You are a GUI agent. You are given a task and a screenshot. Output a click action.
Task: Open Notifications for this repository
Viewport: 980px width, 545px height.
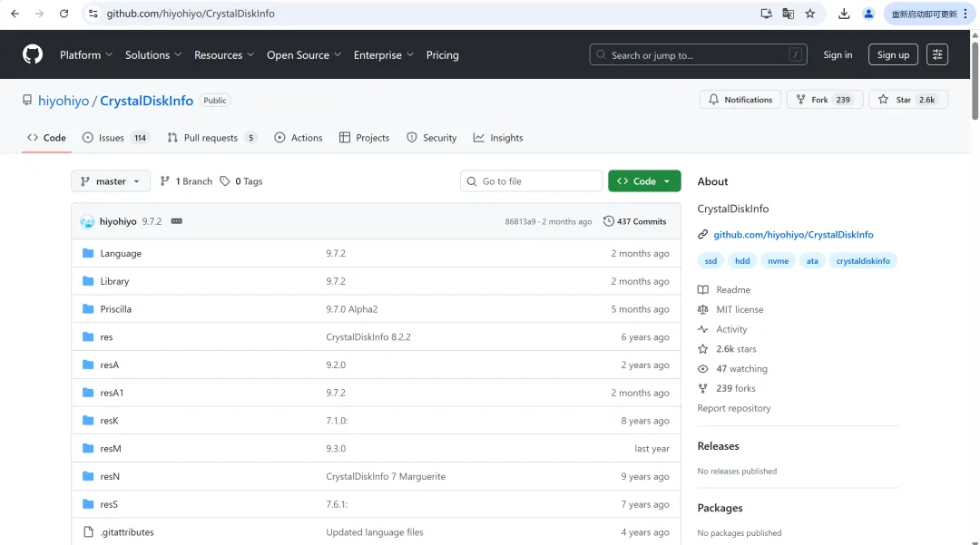click(x=740, y=100)
